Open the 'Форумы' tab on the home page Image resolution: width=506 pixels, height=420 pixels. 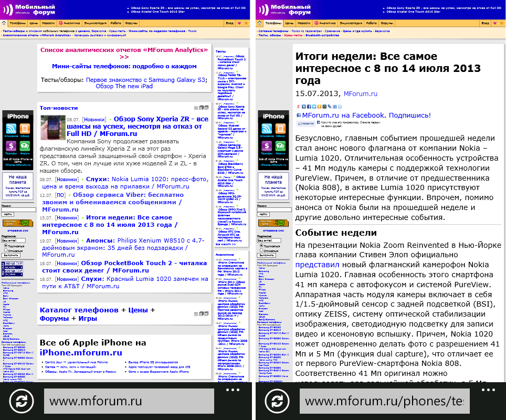pyautogui.click(x=131, y=23)
